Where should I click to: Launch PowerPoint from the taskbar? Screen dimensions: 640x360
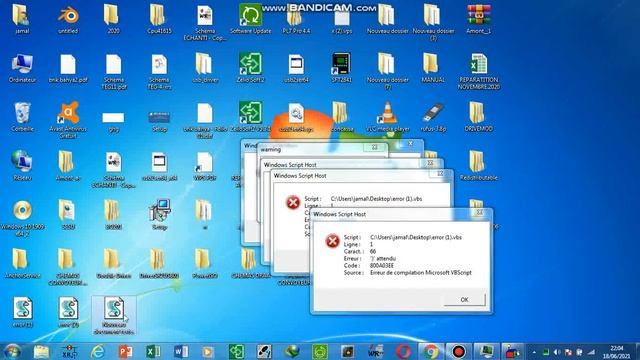125,351
